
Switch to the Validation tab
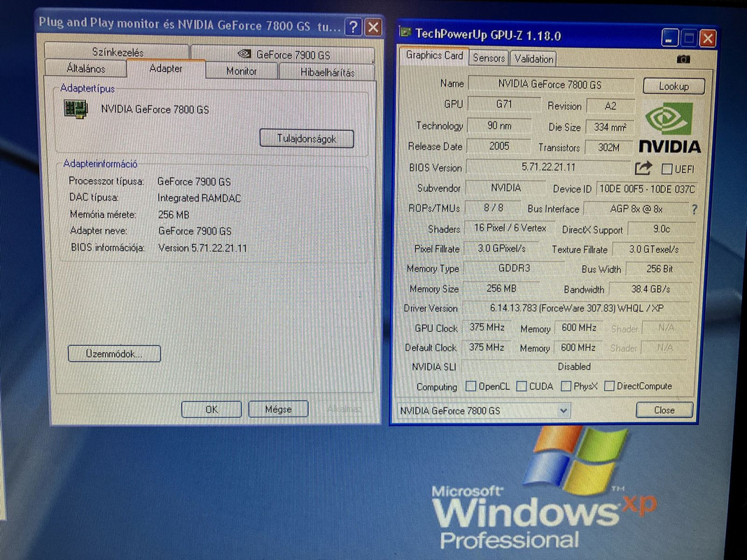533,59
